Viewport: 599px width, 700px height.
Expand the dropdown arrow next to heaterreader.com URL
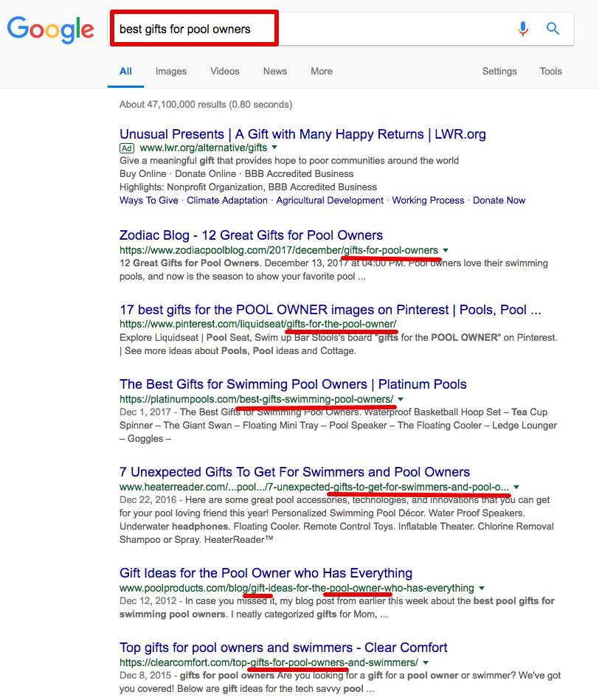click(516, 487)
